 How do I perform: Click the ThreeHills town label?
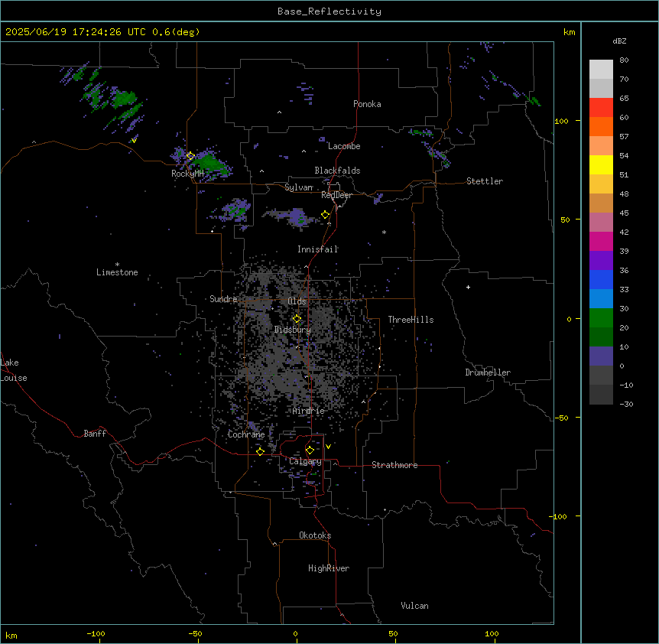[x=411, y=320]
